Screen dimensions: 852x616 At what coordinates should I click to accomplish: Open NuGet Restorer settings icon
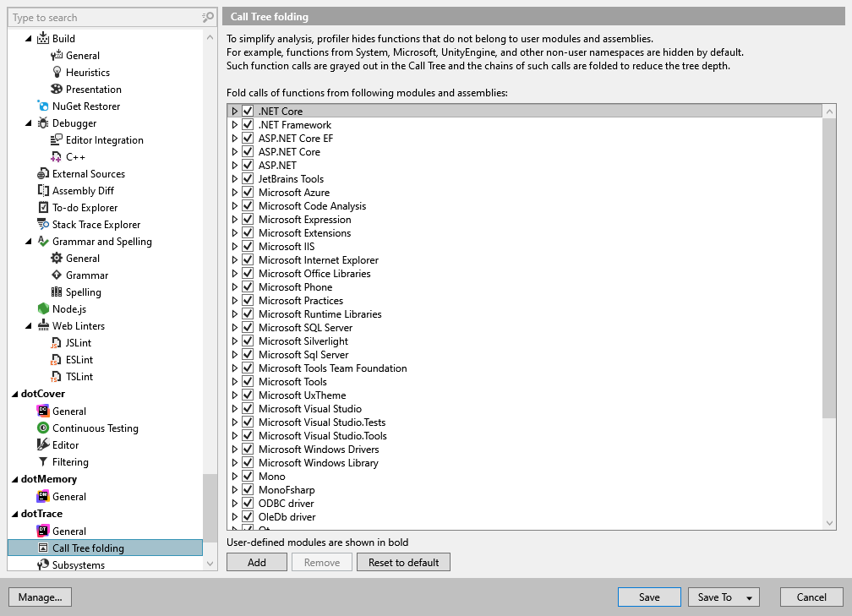click(x=43, y=106)
